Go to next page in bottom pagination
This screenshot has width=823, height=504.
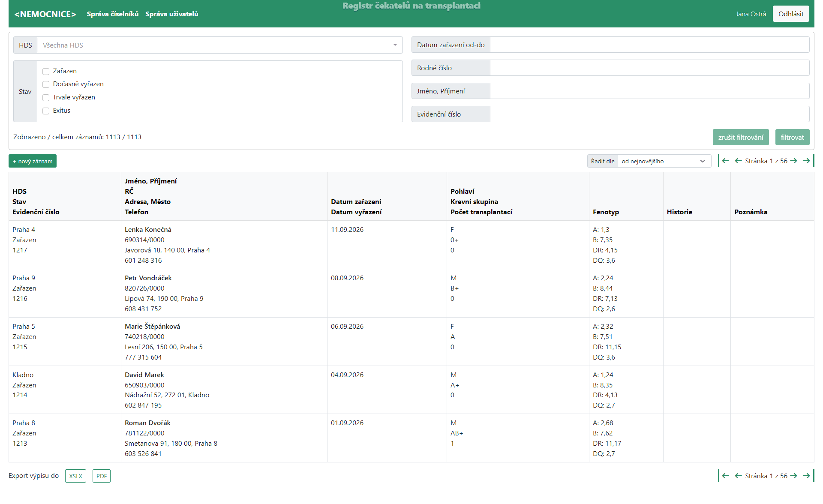pyautogui.click(x=793, y=476)
